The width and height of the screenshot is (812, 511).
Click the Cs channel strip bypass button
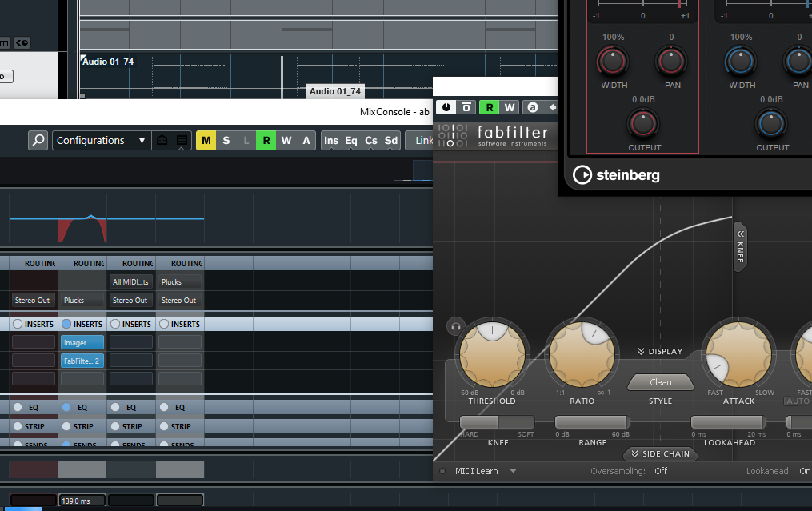point(371,140)
